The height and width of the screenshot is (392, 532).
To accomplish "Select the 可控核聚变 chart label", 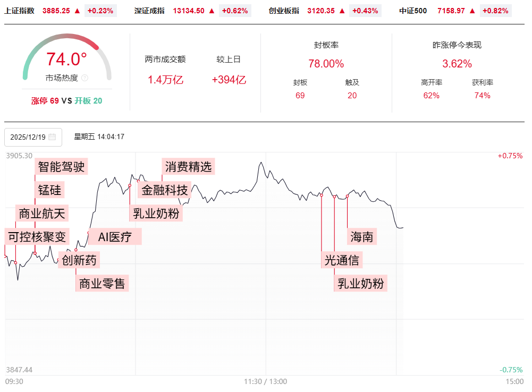I will [x=37, y=236].
